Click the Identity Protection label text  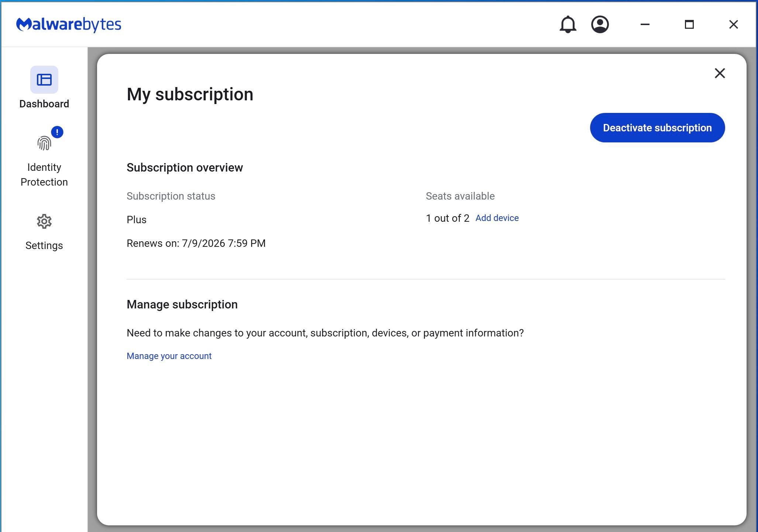(44, 174)
